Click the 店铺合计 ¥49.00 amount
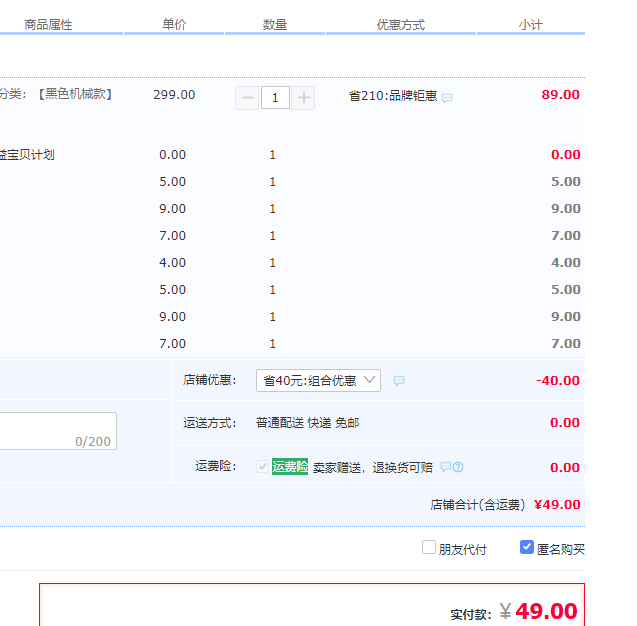 (557, 505)
